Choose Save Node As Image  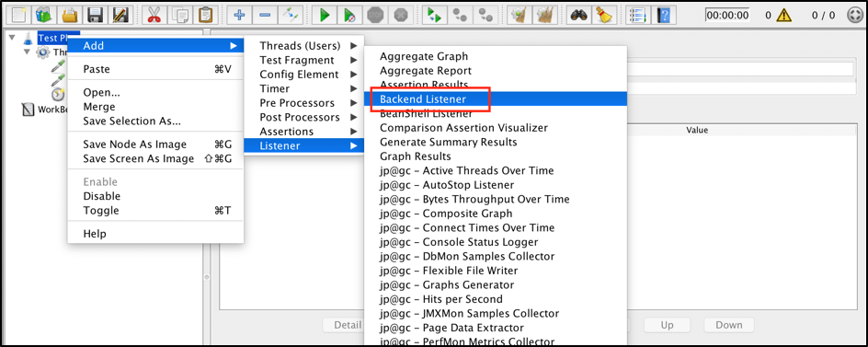[x=155, y=145]
